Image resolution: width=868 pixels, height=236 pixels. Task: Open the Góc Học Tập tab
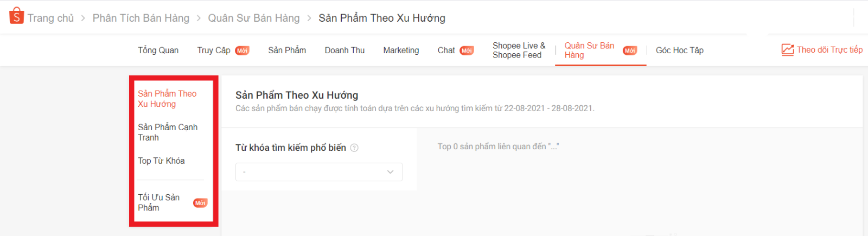pyautogui.click(x=679, y=50)
